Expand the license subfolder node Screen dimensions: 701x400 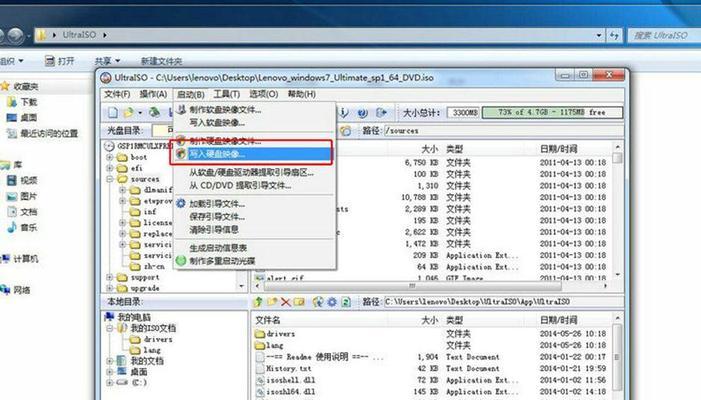tap(122, 223)
